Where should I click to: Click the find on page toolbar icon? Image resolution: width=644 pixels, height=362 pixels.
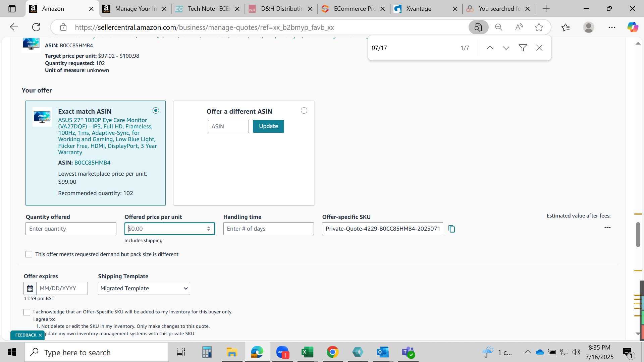(478, 27)
